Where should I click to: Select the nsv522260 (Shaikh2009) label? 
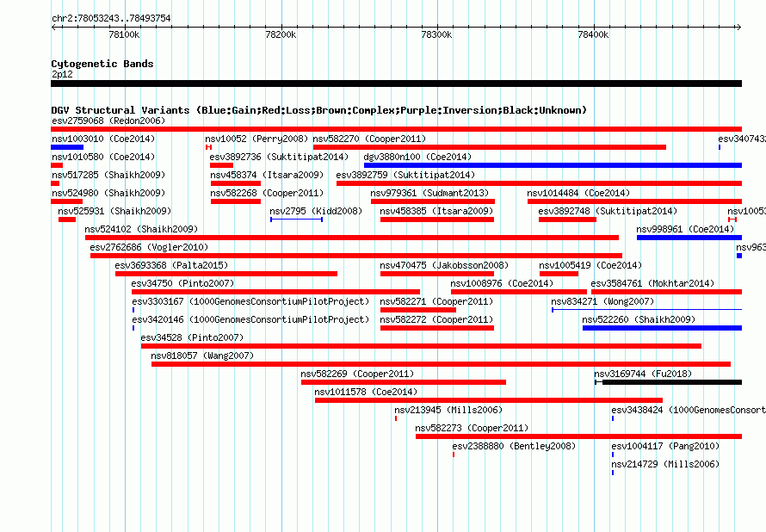point(639,319)
